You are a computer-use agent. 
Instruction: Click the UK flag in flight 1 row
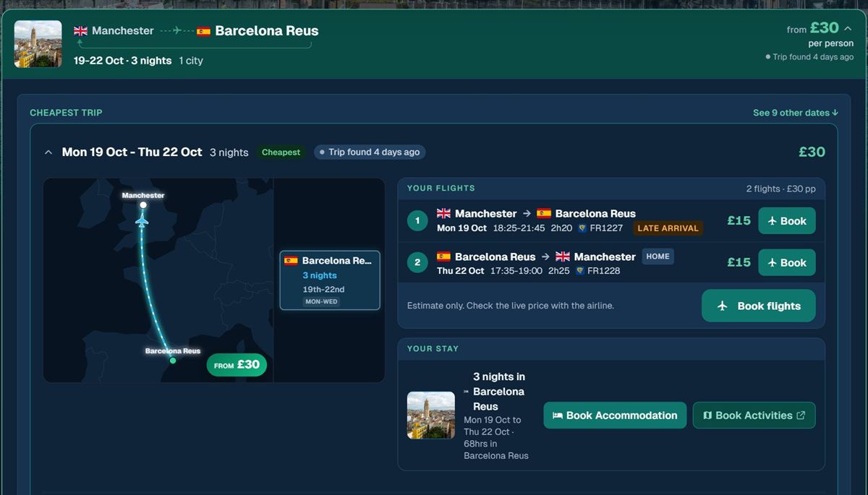pos(443,214)
